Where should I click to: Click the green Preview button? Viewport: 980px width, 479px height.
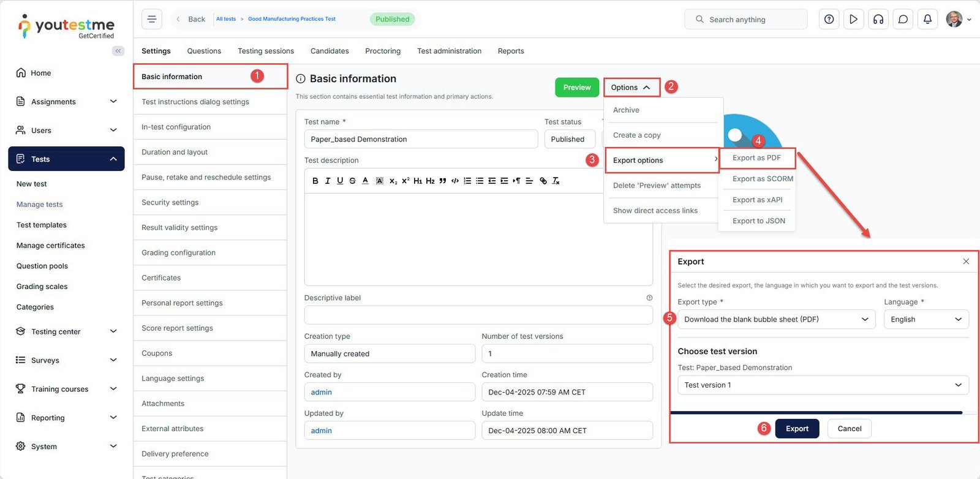pos(577,88)
